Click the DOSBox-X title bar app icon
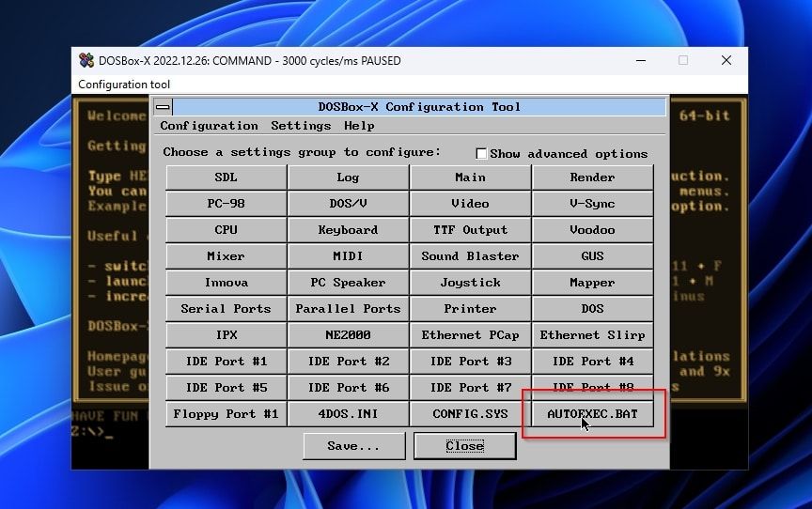This screenshot has height=509, width=812. (86, 61)
